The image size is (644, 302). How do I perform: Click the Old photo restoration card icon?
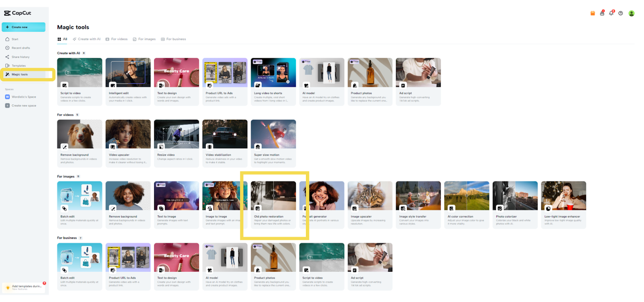click(x=258, y=208)
